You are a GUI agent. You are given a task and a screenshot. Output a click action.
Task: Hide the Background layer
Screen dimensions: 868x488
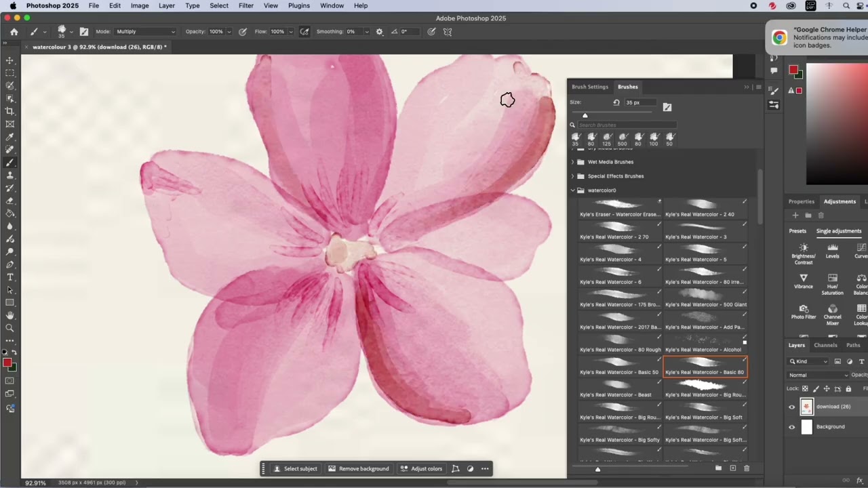[x=791, y=427]
